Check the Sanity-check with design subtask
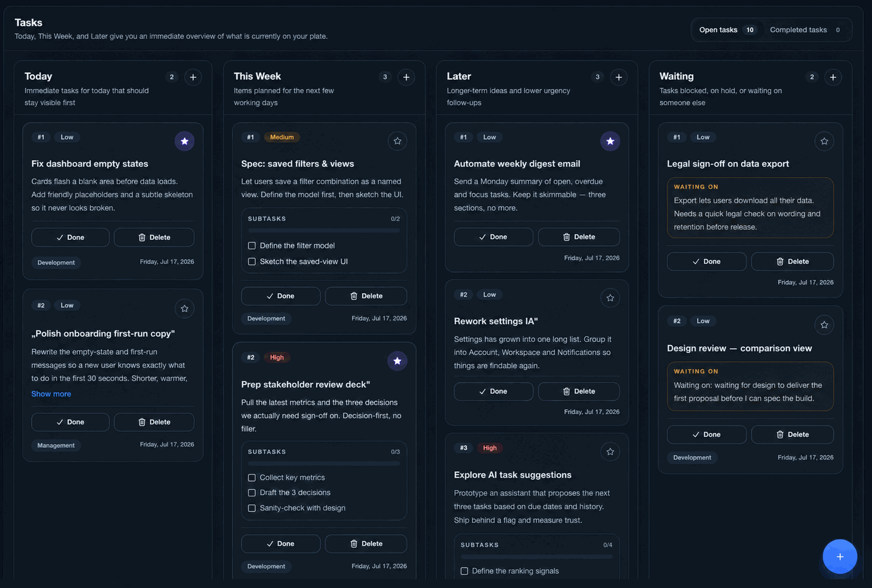Screen dimensions: 872x588 (252, 508)
